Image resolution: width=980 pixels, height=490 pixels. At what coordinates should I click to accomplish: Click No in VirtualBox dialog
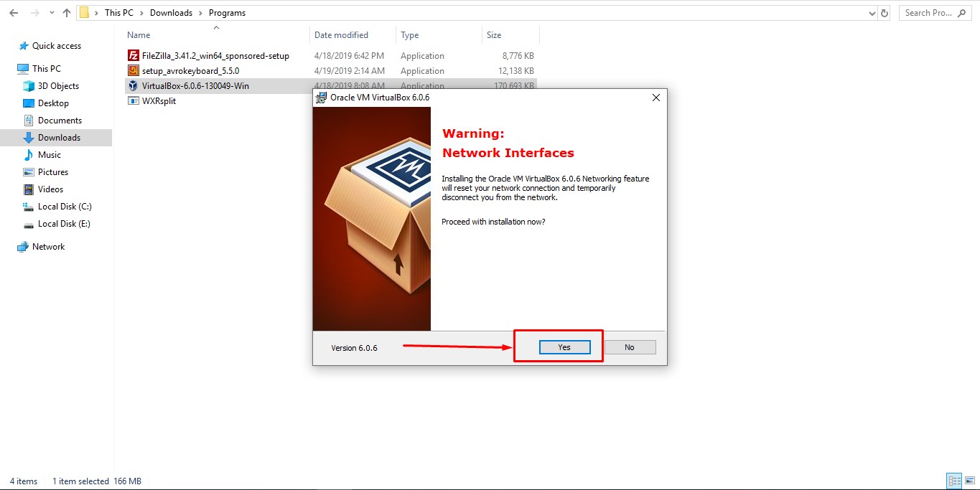tap(630, 347)
